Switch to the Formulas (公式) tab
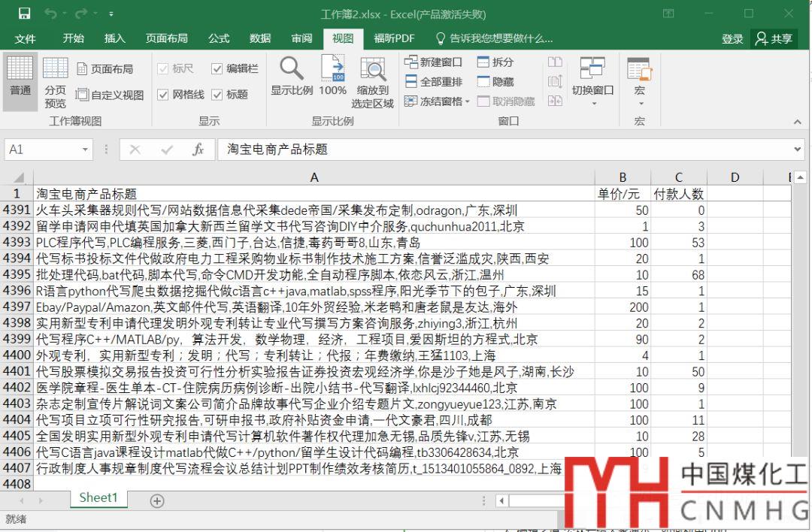Image resolution: width=812 pixels, height=532 pixels. [219, 38]
